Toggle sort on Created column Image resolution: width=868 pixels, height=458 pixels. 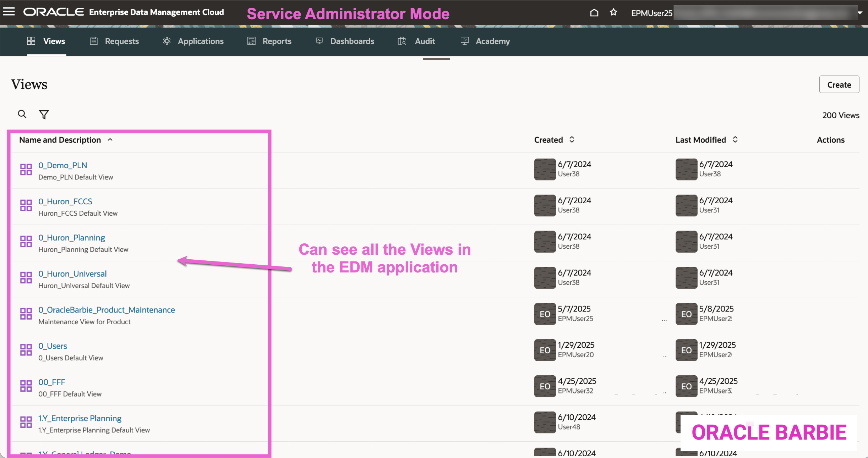pos(572,140)
